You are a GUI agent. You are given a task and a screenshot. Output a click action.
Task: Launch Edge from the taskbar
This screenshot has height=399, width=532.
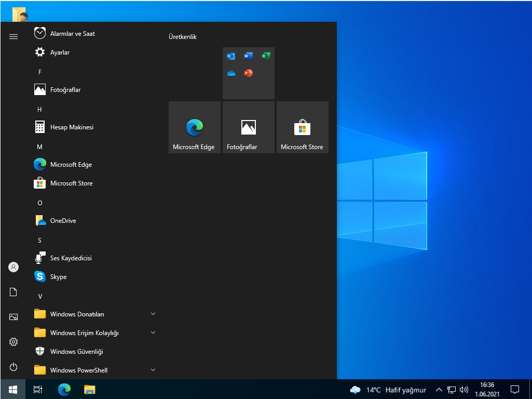pos(64,389)
